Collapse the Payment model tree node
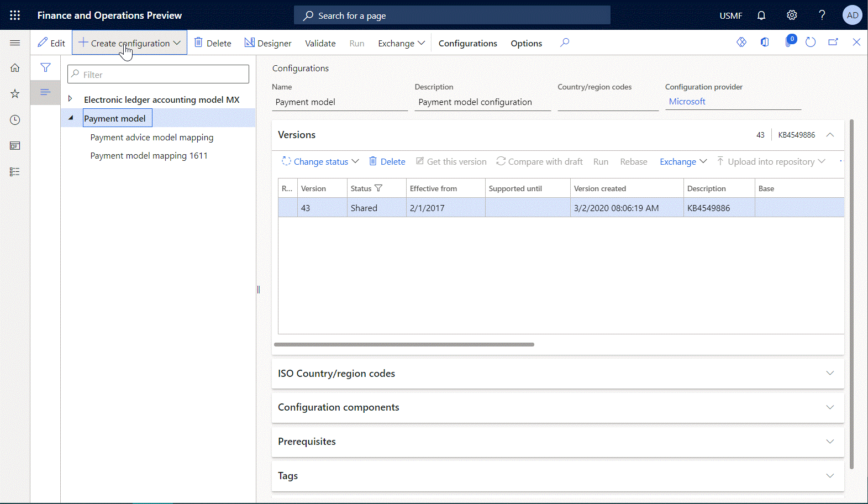Viewport: 868px width, 504px height. [x=71, y=118]
